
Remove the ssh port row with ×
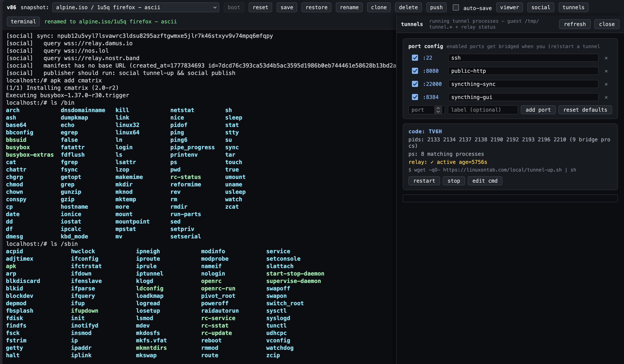[x=606, y=58]
